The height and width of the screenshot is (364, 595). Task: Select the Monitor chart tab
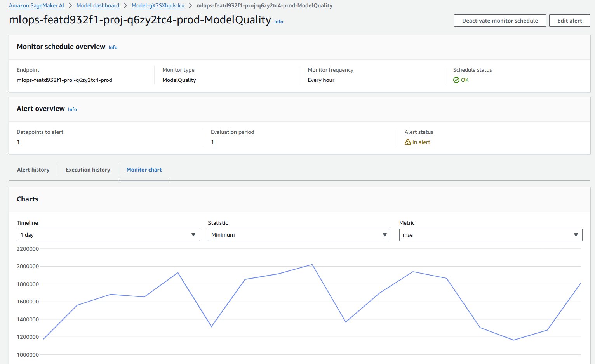[144, 170]
